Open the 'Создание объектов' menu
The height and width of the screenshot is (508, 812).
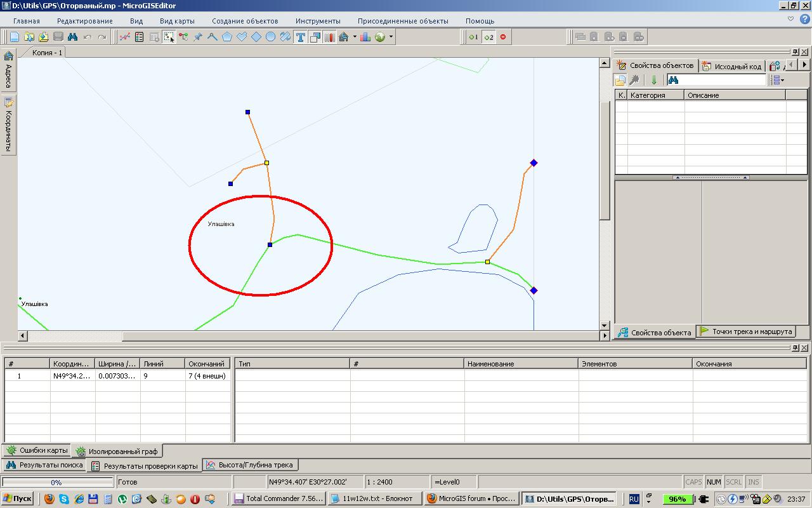click(x=244, y=21)
